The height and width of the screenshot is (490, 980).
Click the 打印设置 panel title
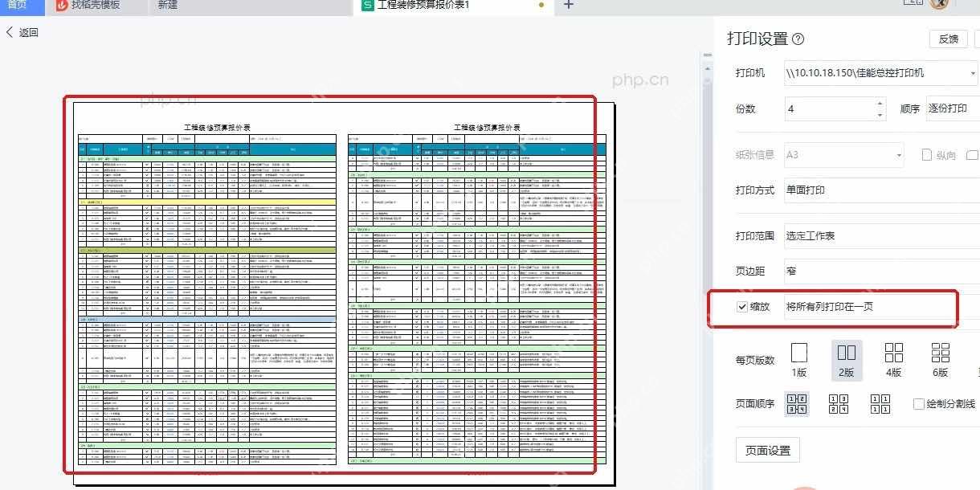click(x=757, y=39)
